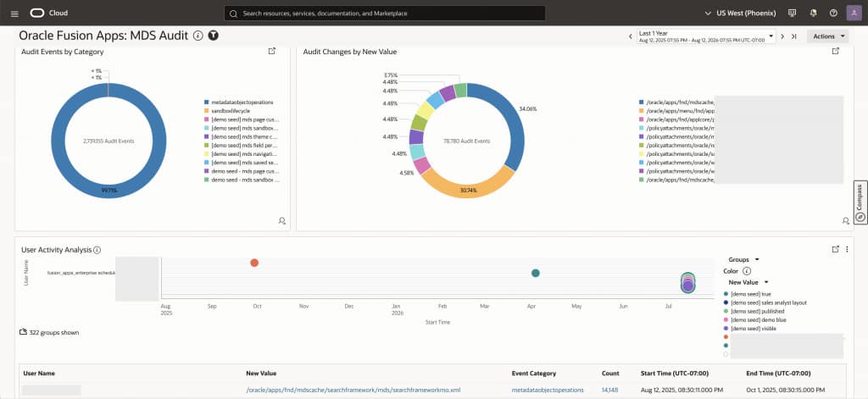Expand the Groups dropdown

(x=743, y=259)
